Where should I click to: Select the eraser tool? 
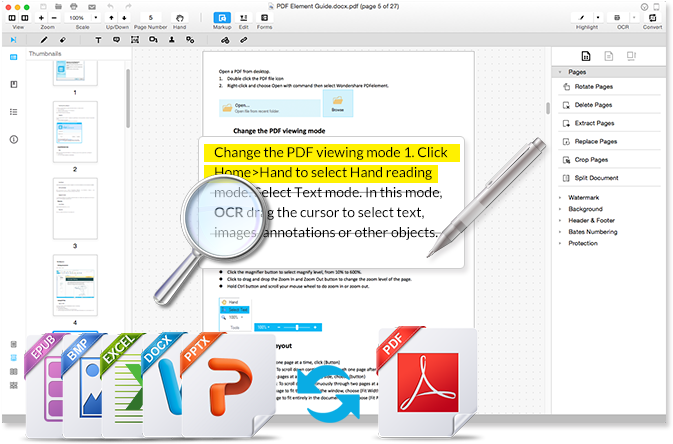coord(63,40)
